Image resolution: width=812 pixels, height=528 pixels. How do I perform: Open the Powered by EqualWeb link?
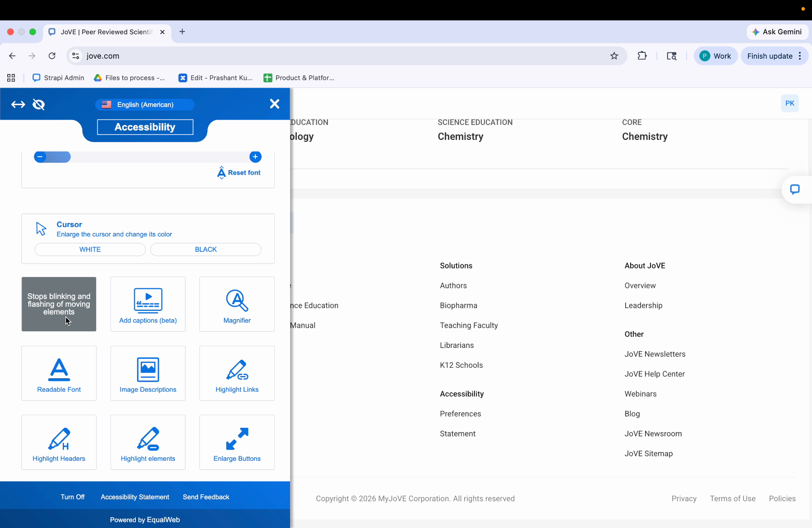pyautogui.click(x=145, y=520)
